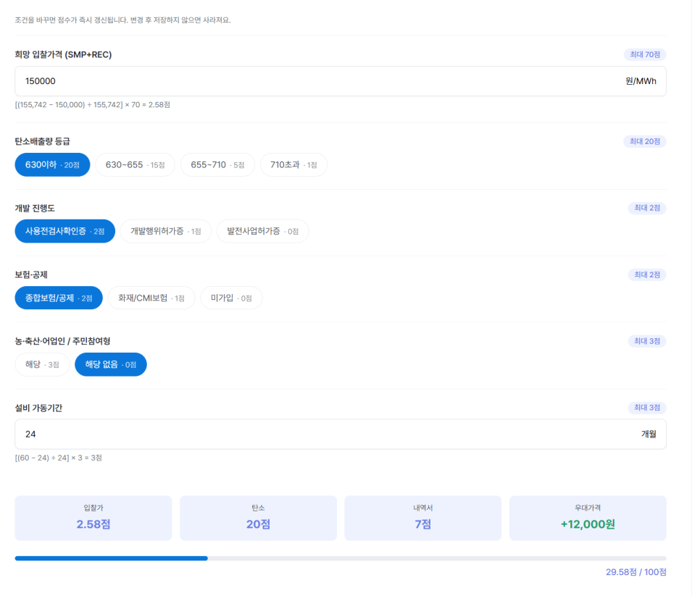This screenshot has height=596, width=700.
Task: Select 해당 3점 resident participation option
Action: tap(42, 364)
